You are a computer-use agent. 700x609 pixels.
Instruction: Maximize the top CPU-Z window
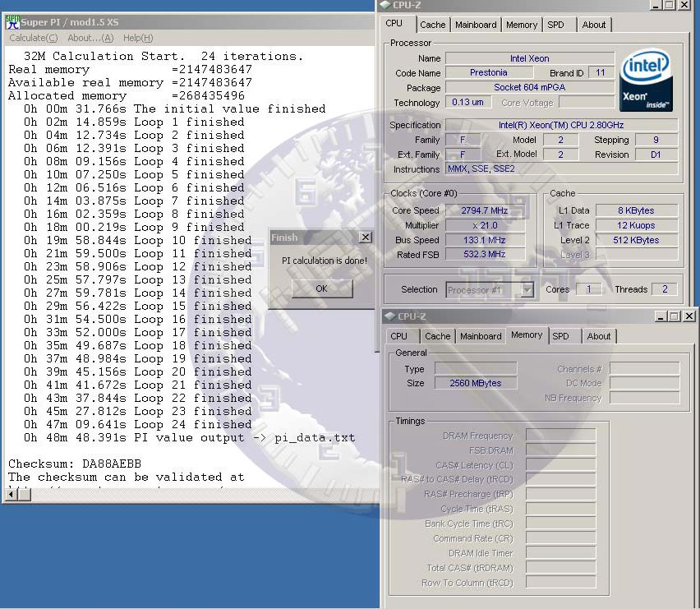click(x=670, y=5)
